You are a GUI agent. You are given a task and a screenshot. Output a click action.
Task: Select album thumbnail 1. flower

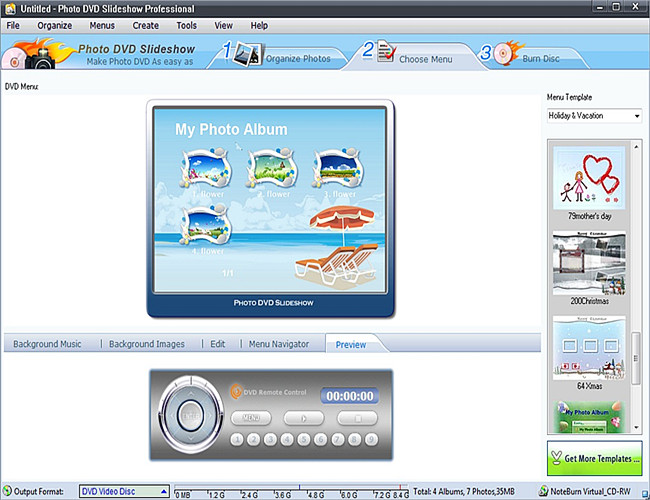click(206, 167)
